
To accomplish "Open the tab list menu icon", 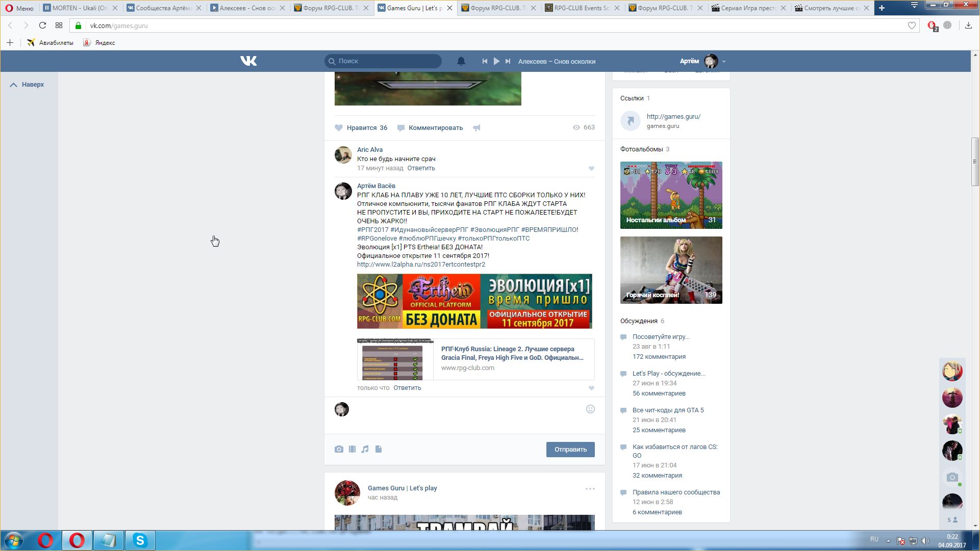I will [914, 5].
